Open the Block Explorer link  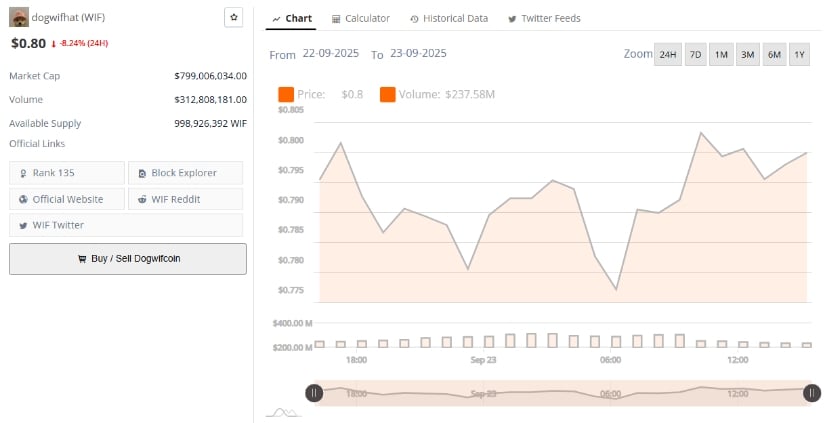[x=185, y=173]
